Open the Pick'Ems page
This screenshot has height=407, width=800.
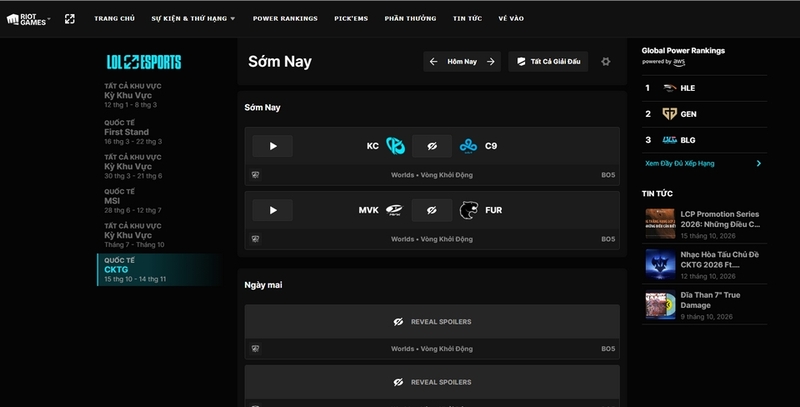coord(351,19)
